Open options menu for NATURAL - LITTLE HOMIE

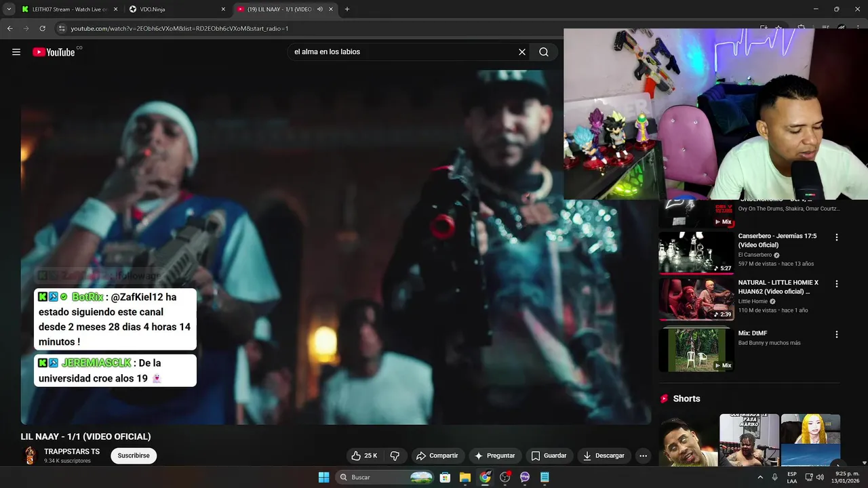click(837, 283)
